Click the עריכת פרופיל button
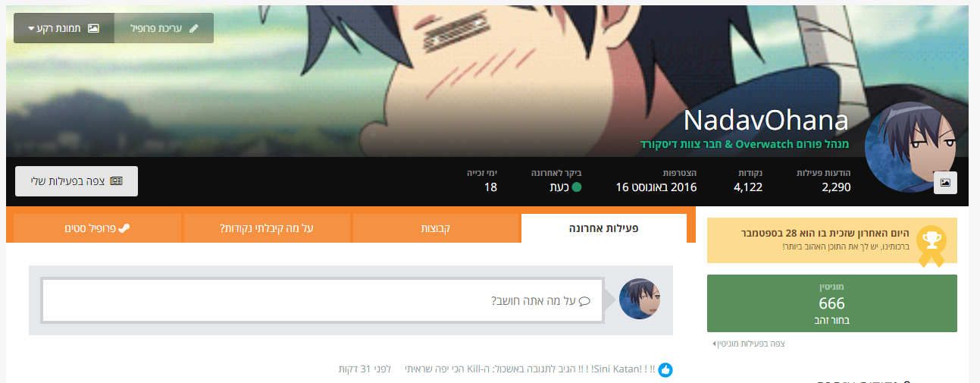 coord(164,28)
